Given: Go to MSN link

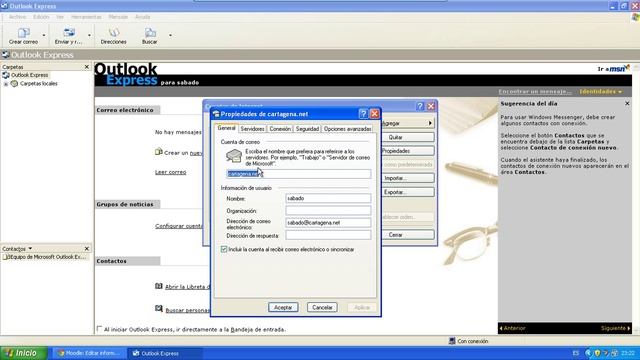Looking at the screenshot, I should pos(613,69).
